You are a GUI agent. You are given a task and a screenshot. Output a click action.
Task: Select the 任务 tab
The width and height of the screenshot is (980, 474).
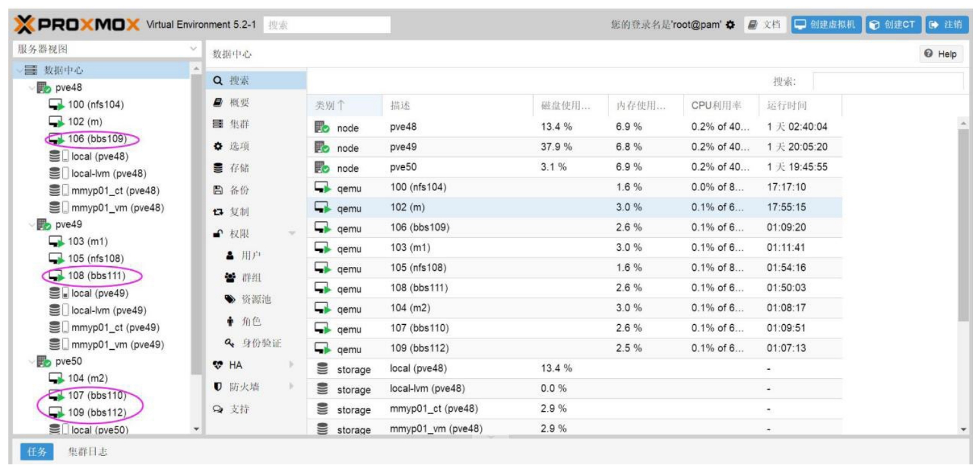37,452
